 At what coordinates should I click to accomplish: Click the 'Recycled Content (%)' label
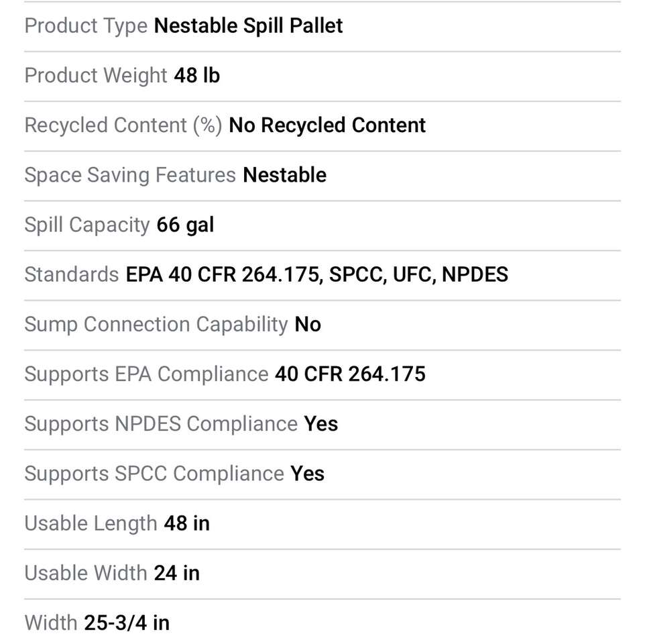[x=123, y=125]
